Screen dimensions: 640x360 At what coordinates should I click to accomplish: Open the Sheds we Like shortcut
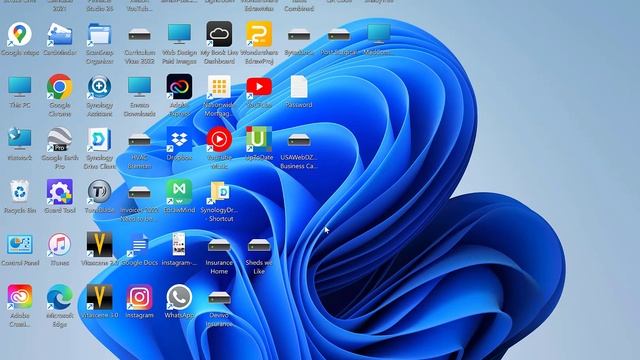click(x=259, y=245)
